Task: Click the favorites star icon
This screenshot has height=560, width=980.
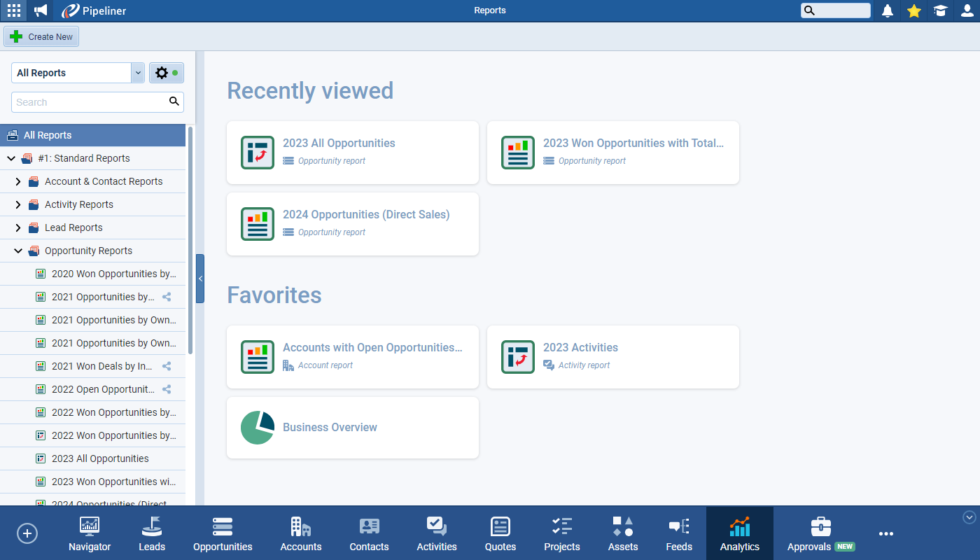Action: point(913,10)
